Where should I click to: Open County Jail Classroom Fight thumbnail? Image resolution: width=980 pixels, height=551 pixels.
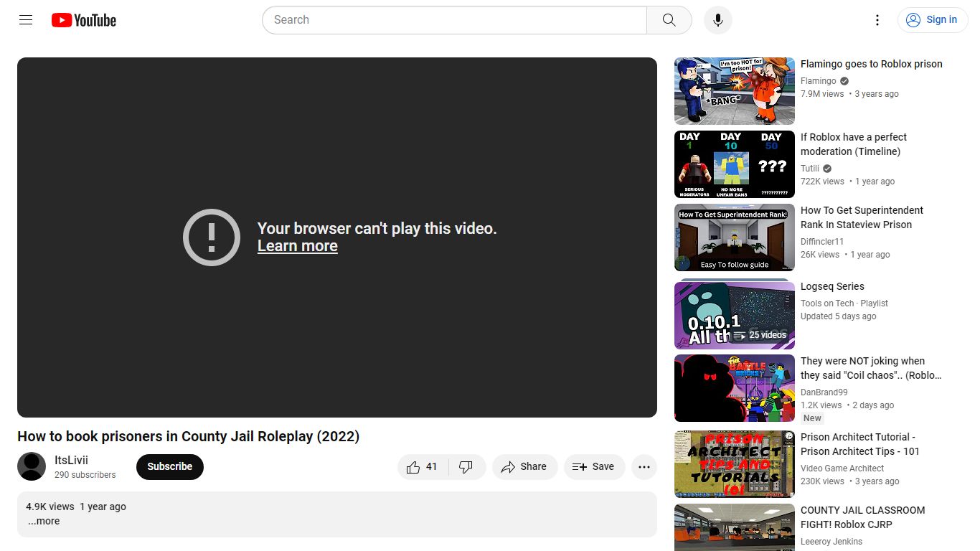[x=735, y=527]
